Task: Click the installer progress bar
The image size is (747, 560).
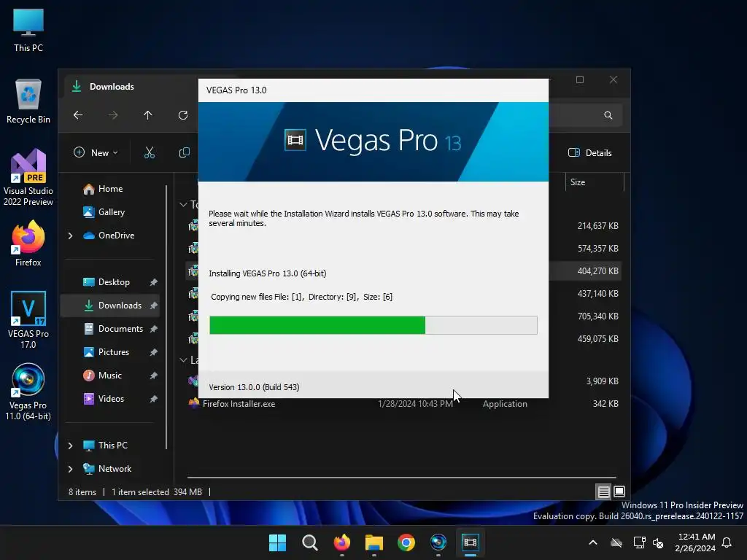Action: tap(373, 325)
